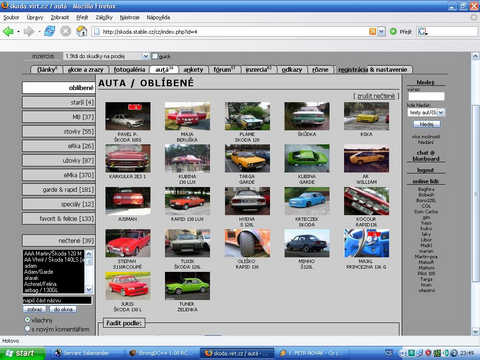Click the Windows start button
Image resolution: width=480 pixels, height=360 pixels.
click(x=22, y=353)
